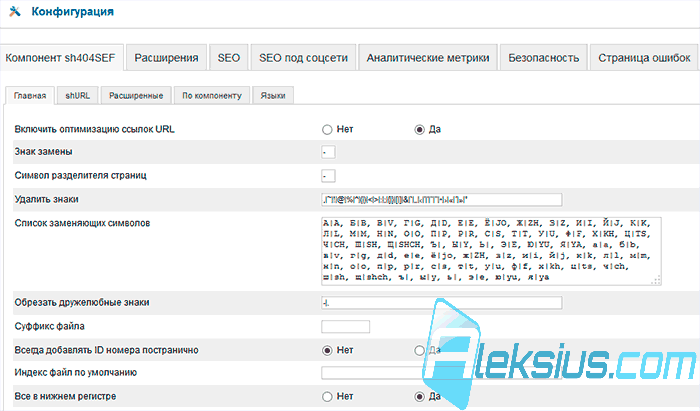Click the Знак замены input field

328,152
